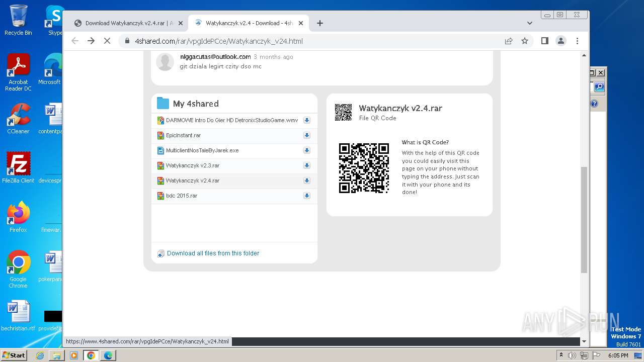Click the My 4shared folder heading

point(196,104)
